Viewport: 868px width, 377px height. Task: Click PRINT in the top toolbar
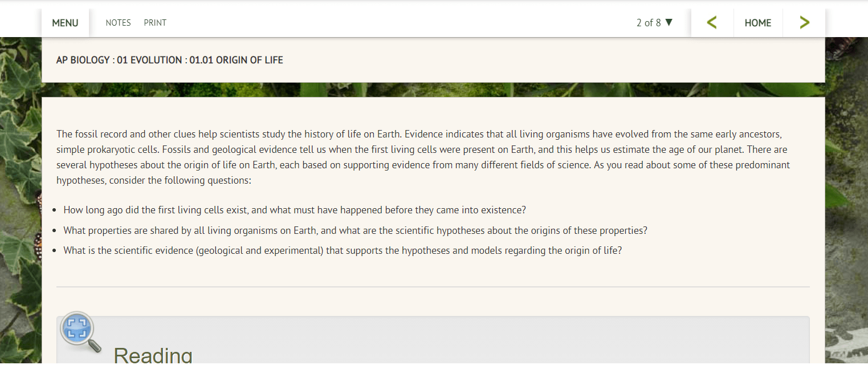pyautogui.click(x=154, y=22)
